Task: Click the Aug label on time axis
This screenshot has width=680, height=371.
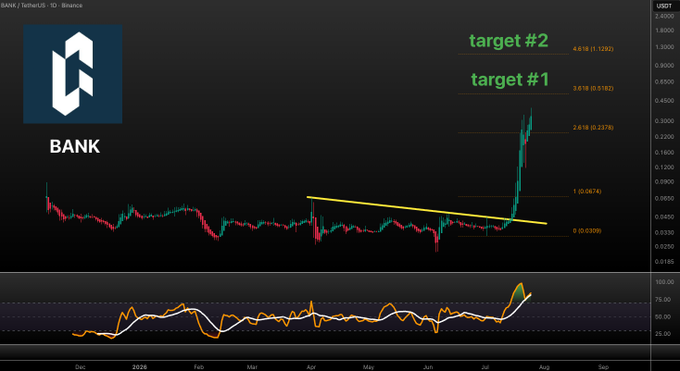Action: coord(544,367)
